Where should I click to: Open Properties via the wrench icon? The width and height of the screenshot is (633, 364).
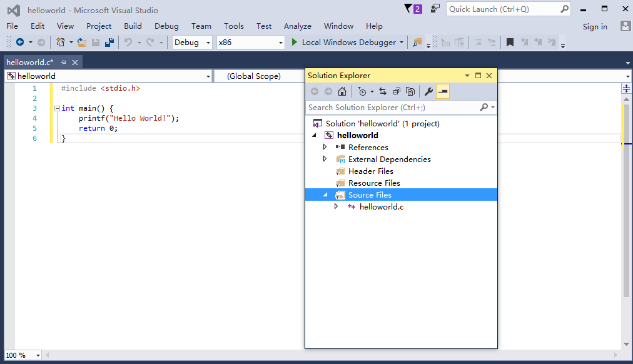428,92
